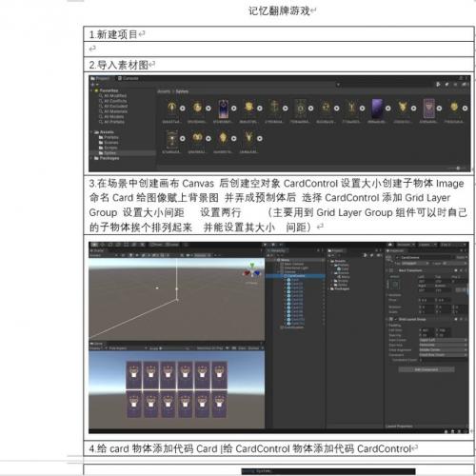Toggle the Grid Layout Group enabled checkbox
The height and width of the screenshot is (476, 476).
396,319
